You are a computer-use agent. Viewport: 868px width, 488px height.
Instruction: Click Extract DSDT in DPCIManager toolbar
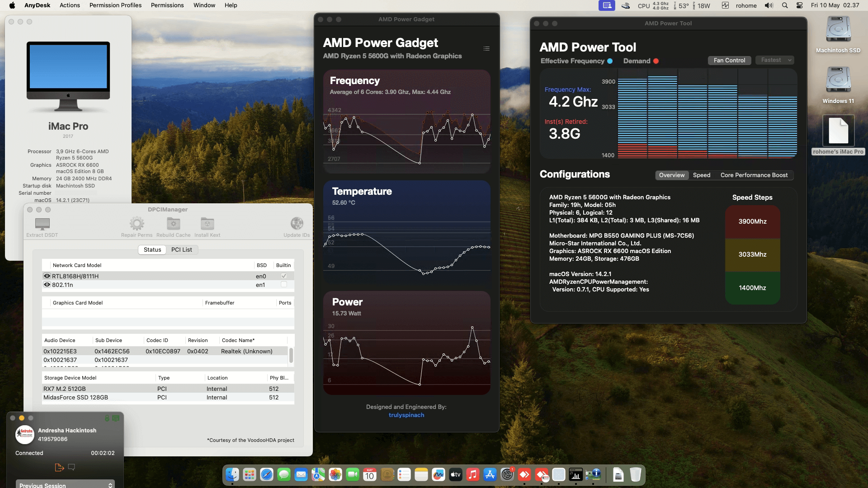click(x=42, y=227)
